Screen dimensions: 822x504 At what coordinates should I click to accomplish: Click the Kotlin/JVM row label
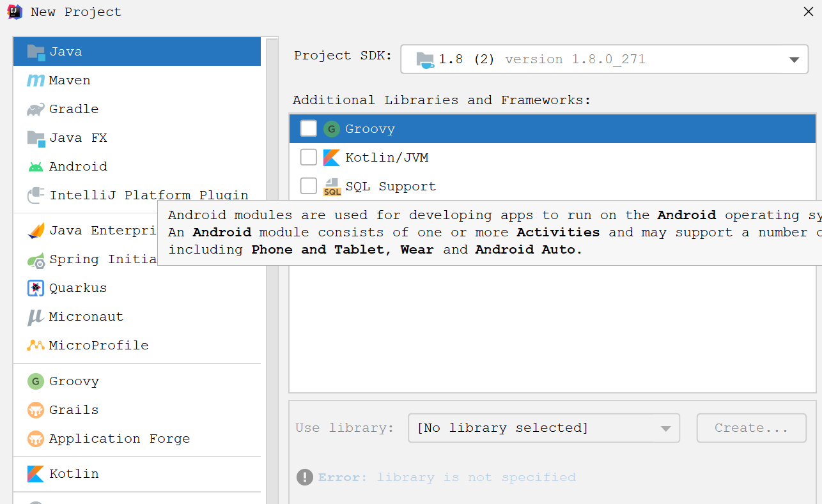click(387, 158)
